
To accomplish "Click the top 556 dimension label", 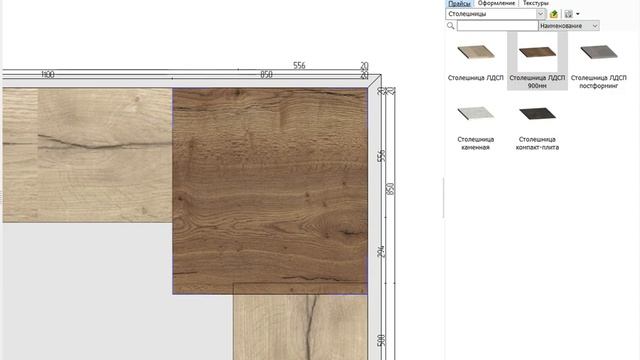I will pos(299,65).
